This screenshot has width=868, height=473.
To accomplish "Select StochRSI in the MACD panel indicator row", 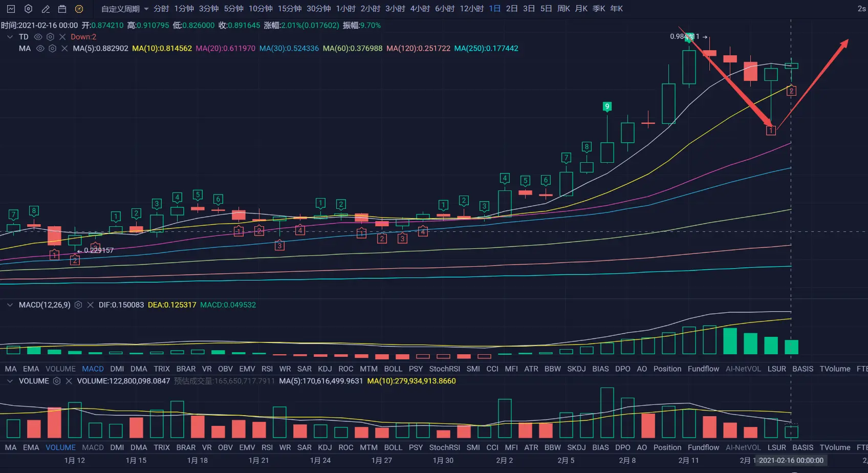I will [445, 369].
